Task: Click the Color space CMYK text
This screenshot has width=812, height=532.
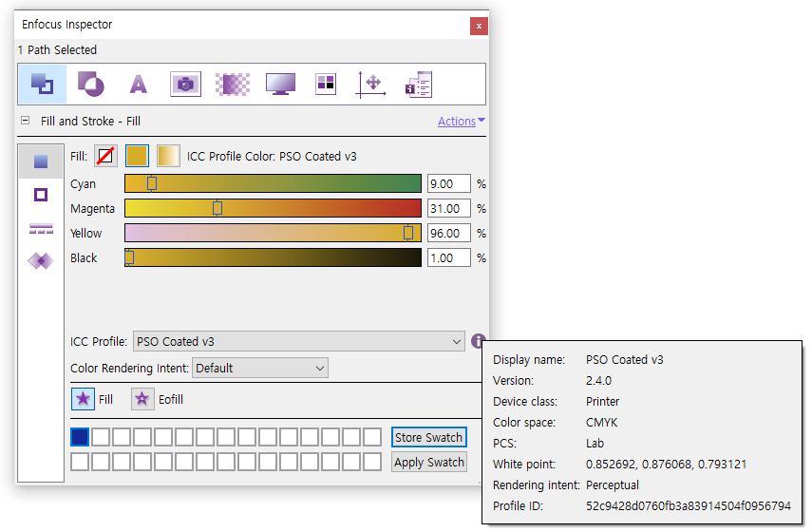Action: [x=601, y=422]
